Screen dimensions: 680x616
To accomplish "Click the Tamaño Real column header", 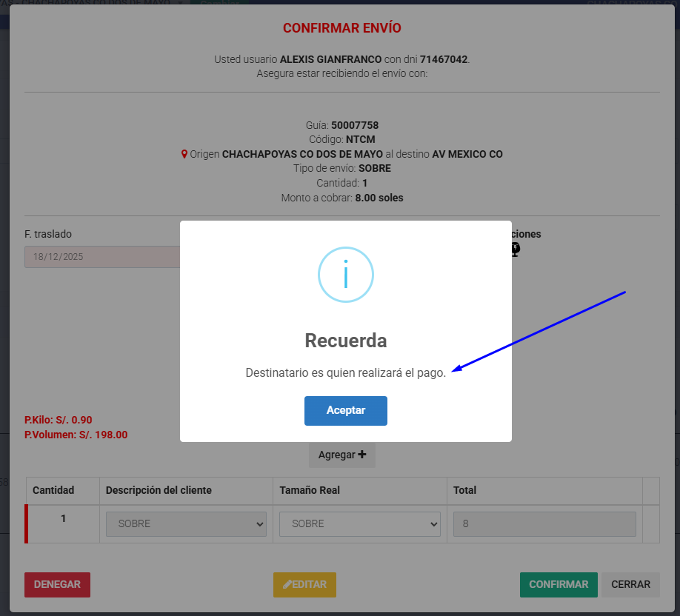I will [x=310, y=490].
